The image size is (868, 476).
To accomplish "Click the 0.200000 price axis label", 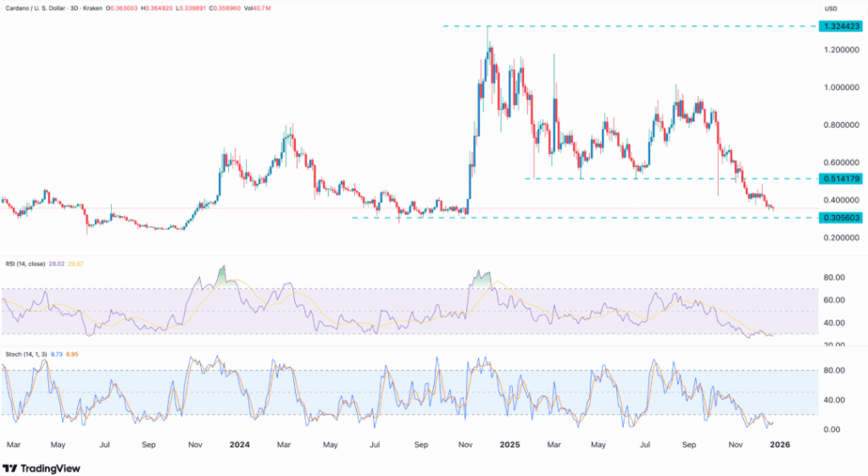I will tap(842, 238).
